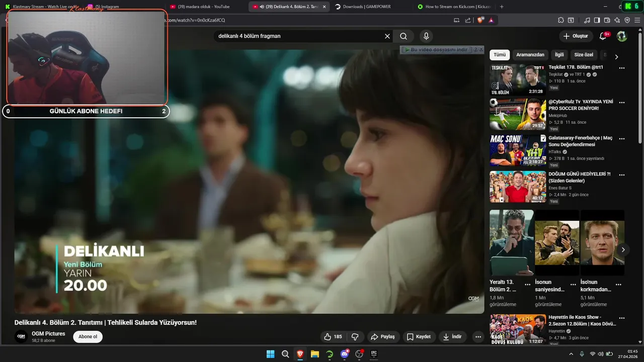Open Brave Leo AI sparkle icon

pos(617,20)
